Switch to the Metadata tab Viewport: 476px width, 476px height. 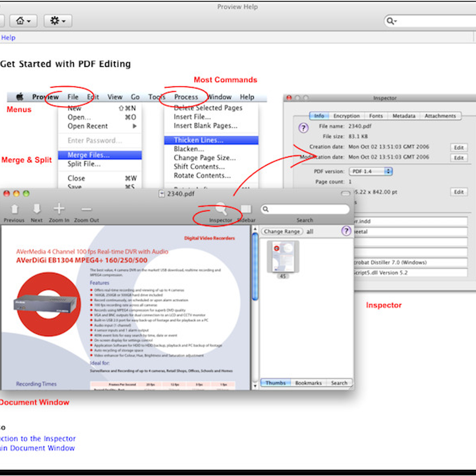coord(404,116)
